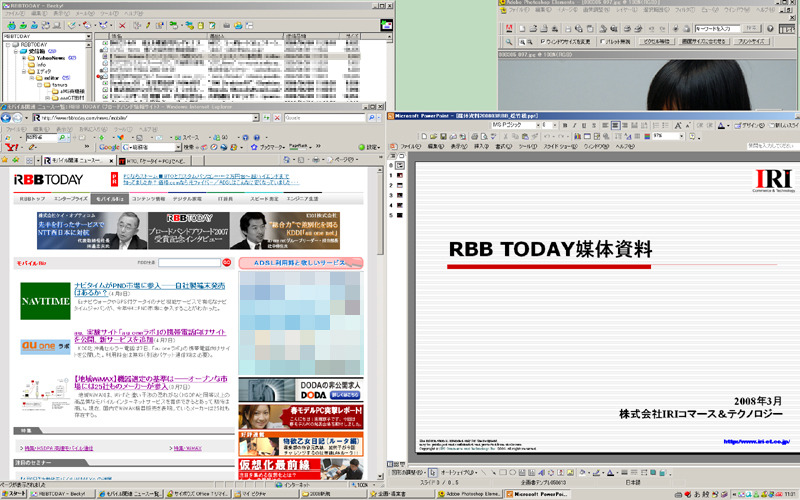Click Print icon in PowerPoint toolbar
The height and width of the screenshot is (500, 800).
474,136
